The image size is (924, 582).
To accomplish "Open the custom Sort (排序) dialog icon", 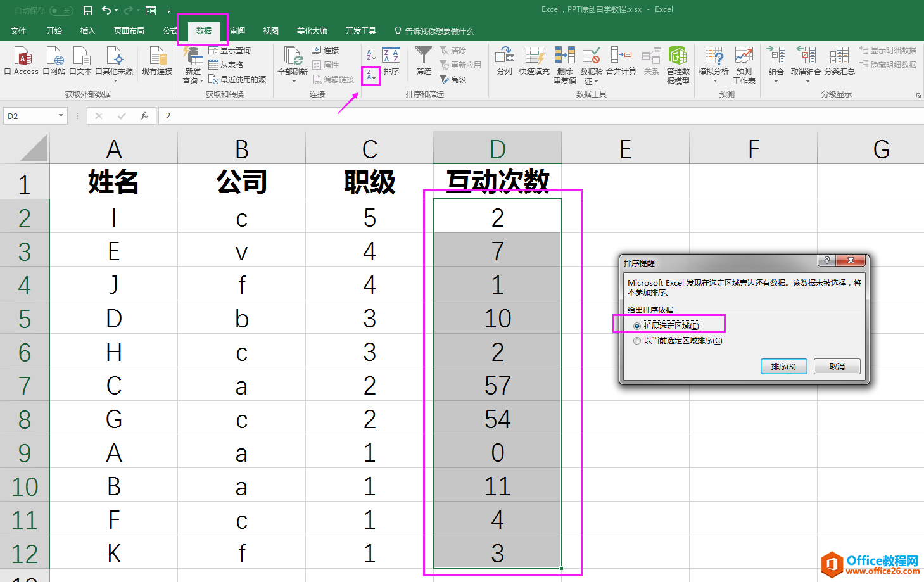I will (391, 62).
